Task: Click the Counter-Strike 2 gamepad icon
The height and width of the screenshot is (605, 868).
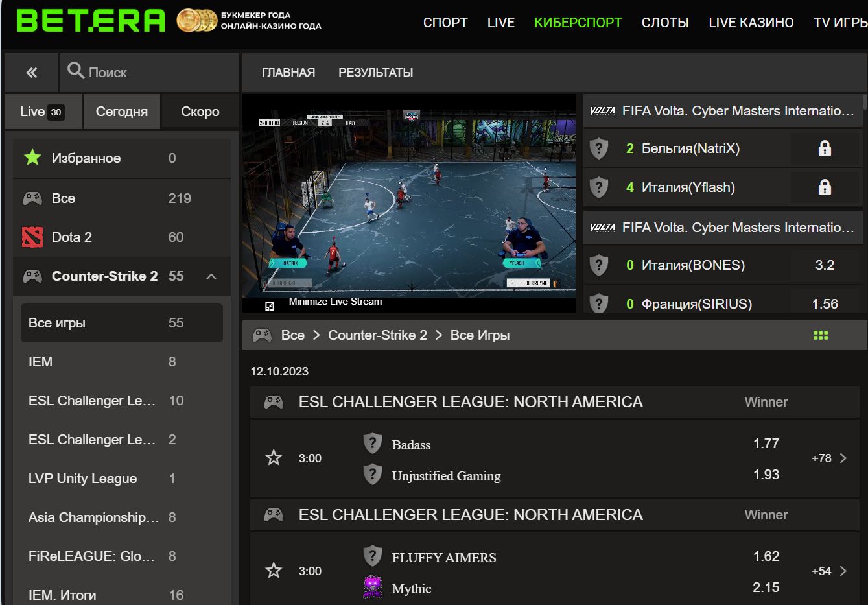Action: (x=32, y=276)
